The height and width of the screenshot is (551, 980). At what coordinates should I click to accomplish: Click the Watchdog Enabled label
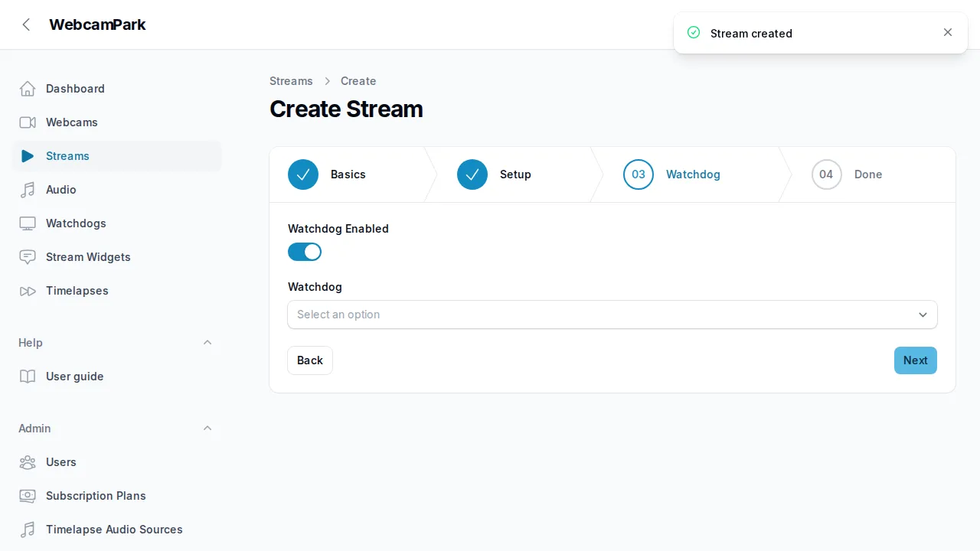tap(338, 229)
